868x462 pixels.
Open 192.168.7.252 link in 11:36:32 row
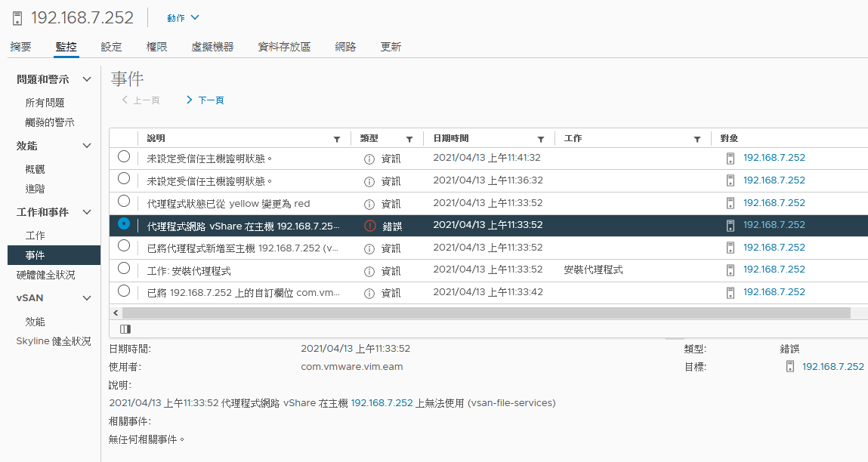(774, 180)
